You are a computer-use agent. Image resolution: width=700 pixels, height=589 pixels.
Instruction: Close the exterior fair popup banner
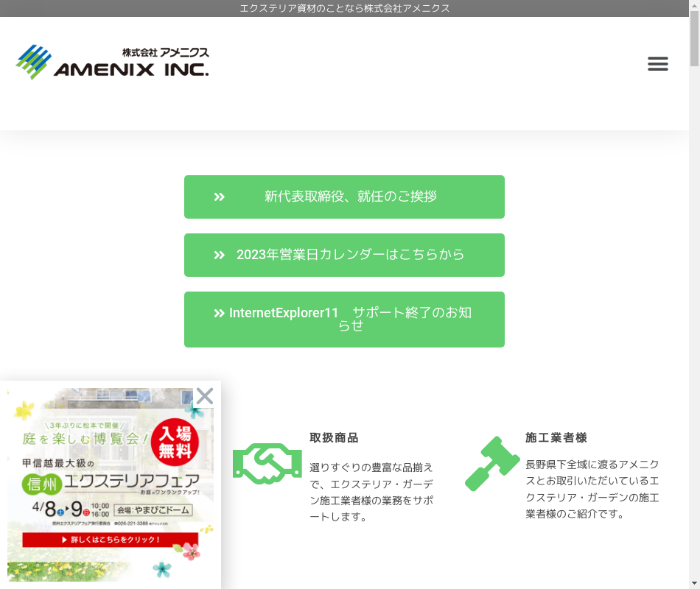click(204, 396)
